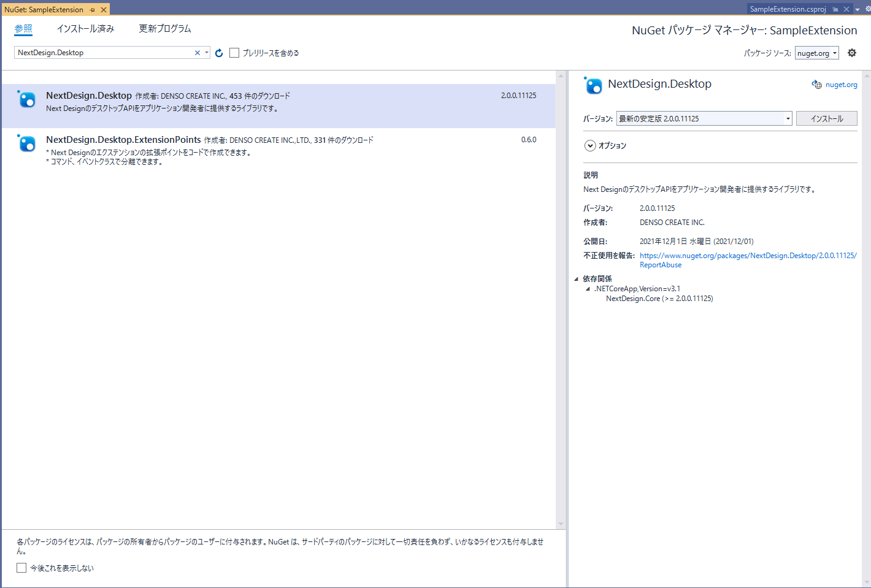871x588 pixels.
Task: Click the version number 0.6.0 in the list
Action: click(529, 140)
